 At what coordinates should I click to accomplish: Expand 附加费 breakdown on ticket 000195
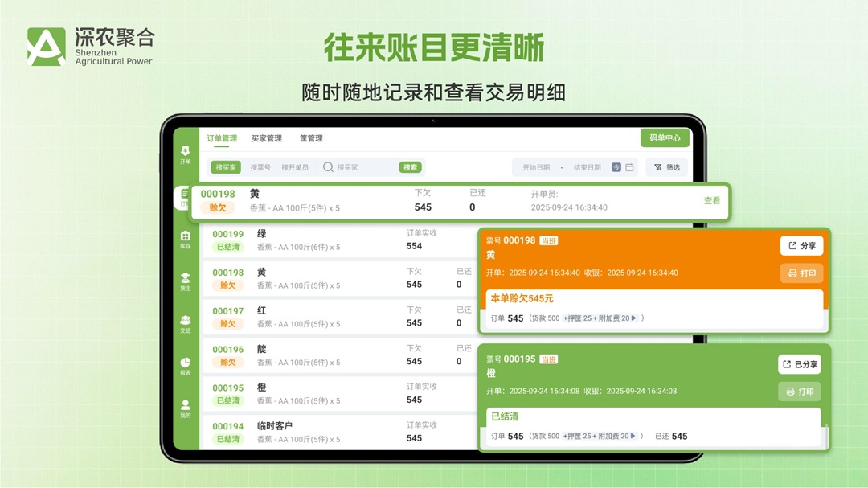(633, 436)
